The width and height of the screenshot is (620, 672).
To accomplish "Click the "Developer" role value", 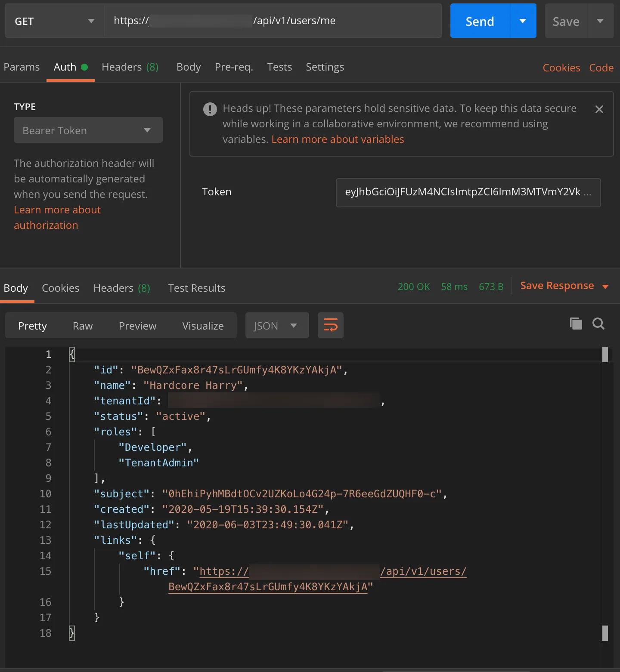I will (x=153, y=447).
